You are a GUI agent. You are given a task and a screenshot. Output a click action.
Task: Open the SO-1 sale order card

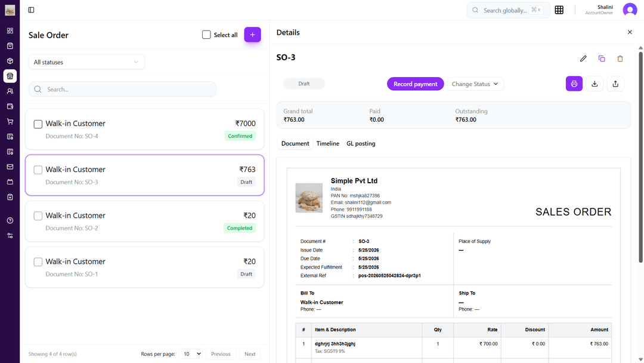(x=144, y=267)
